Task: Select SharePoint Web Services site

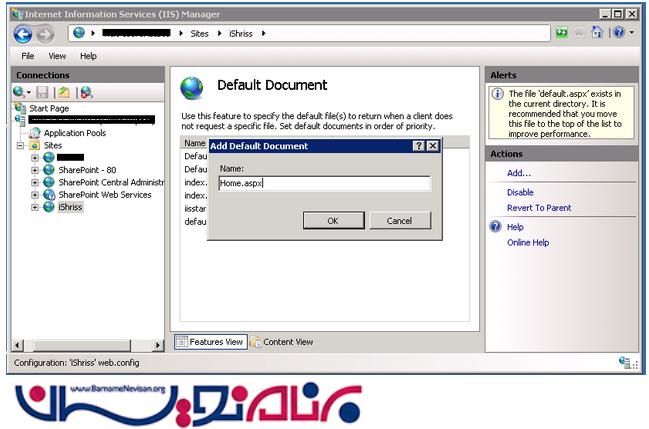Action: click(105, 195)
